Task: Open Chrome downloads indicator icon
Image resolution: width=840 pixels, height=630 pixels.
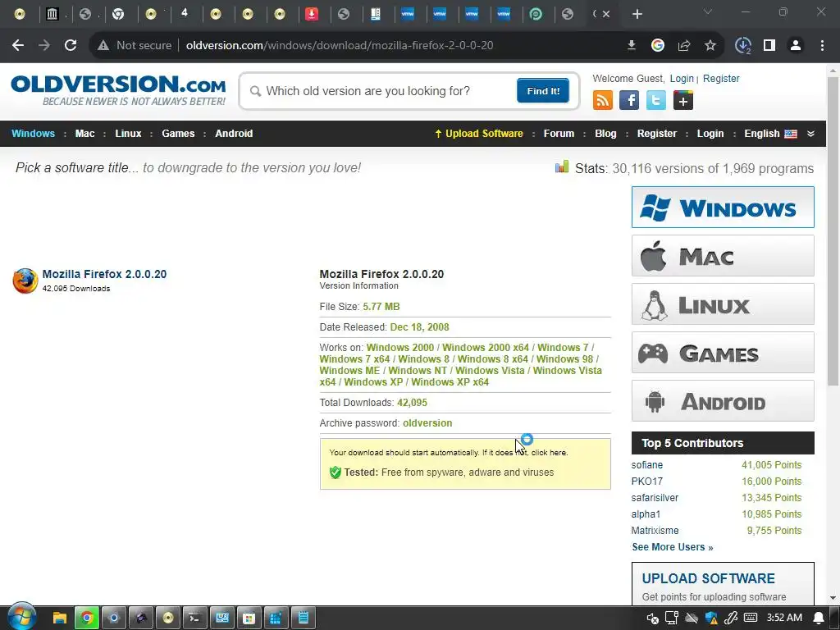Action: tap(743, 46)
